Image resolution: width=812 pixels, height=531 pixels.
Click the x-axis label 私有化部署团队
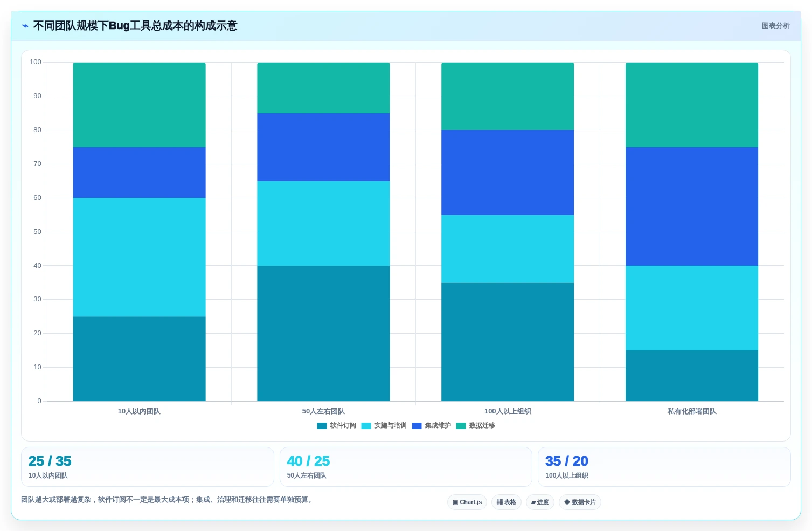click(692, 411)
